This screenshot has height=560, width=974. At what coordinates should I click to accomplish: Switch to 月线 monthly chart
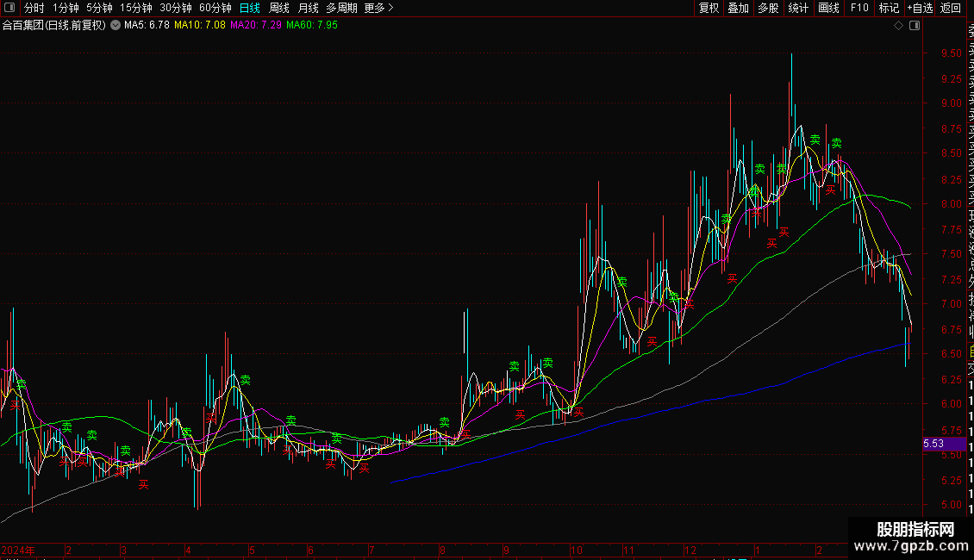pyautogui.click(x=308, y=8)
